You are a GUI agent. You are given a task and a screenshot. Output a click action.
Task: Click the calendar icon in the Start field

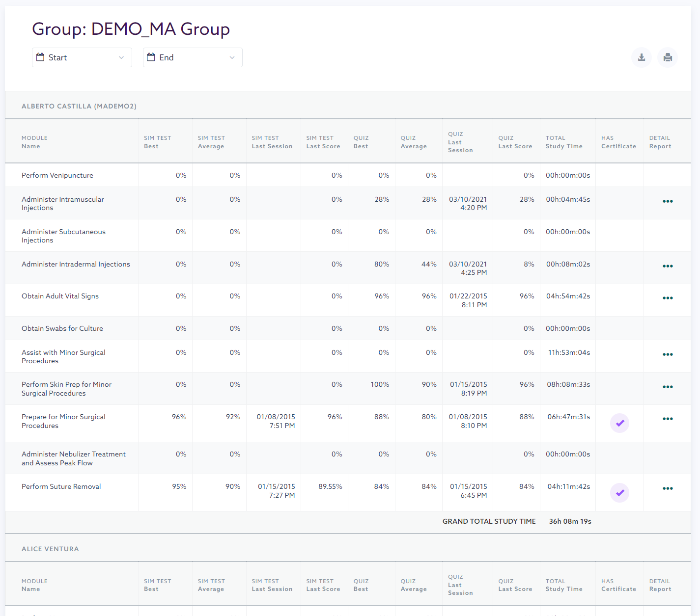click(40, 57)
